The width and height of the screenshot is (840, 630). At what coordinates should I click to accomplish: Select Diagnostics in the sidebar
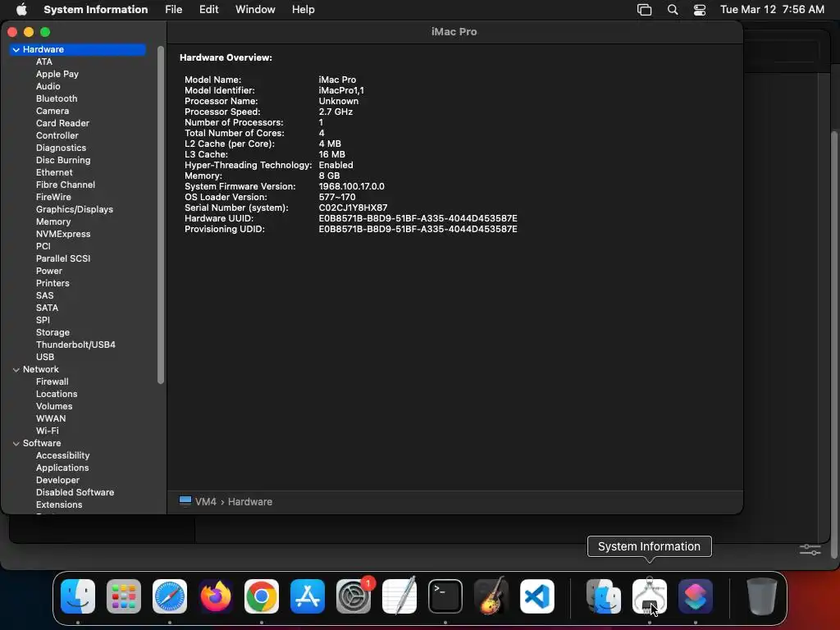[61, 148]
